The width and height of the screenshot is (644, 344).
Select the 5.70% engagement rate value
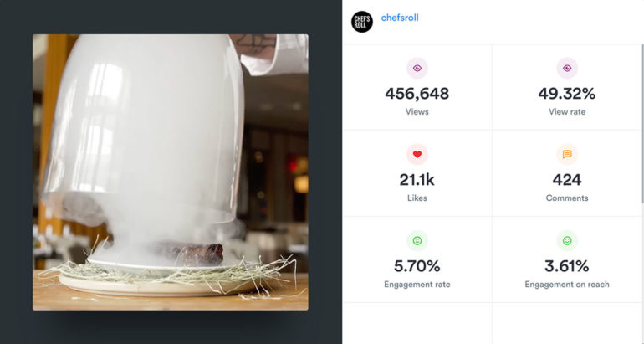tap(417, 266)
